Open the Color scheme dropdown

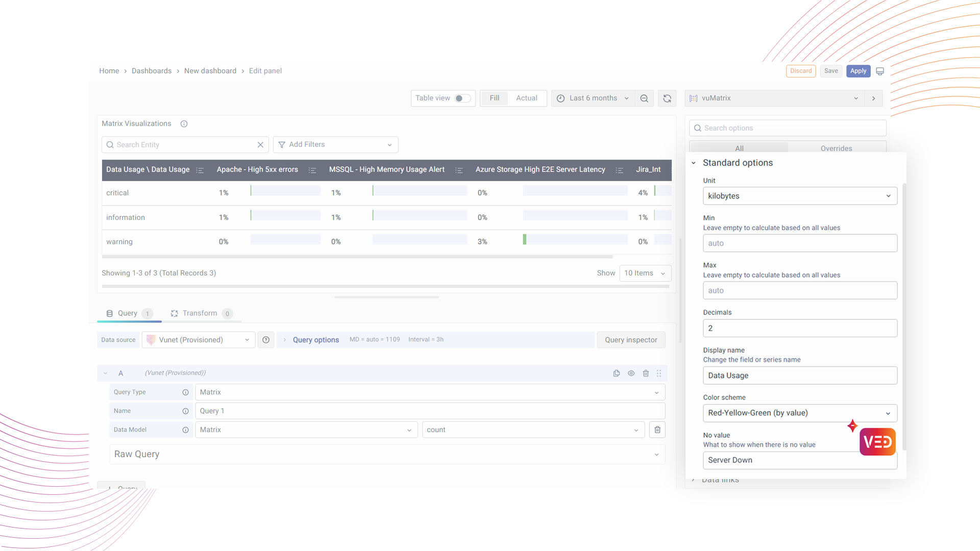[799, 413]
